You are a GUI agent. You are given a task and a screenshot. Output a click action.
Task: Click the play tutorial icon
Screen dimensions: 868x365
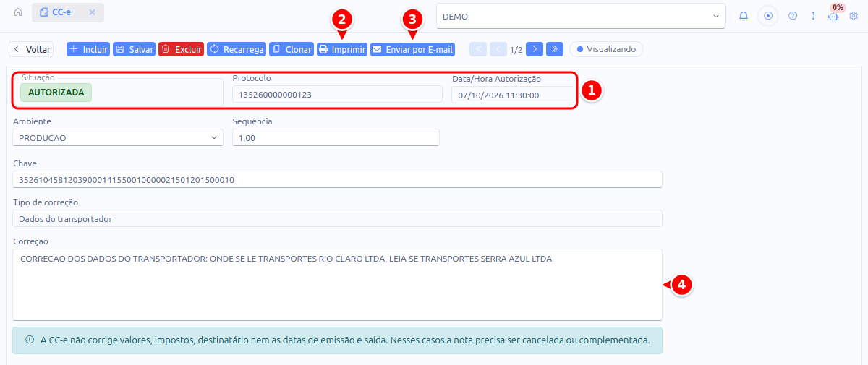click(x=768, y=16)
